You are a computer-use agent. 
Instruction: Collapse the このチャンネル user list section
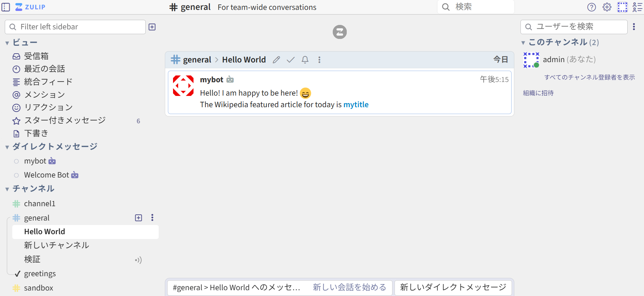point(523,43)
